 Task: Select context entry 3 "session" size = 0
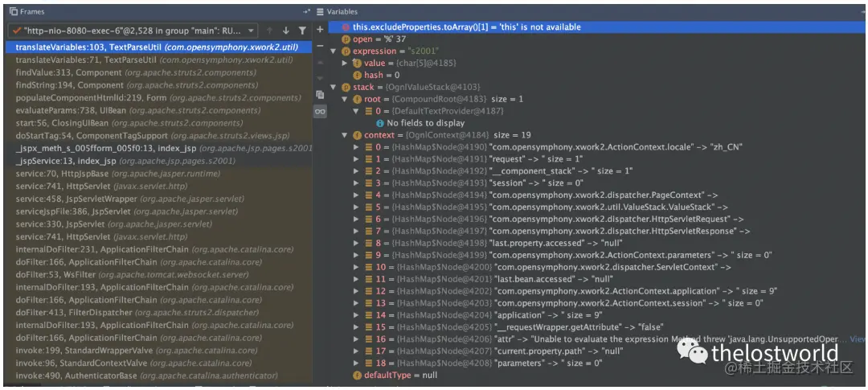pyautogui.click(x=597, y=183)
